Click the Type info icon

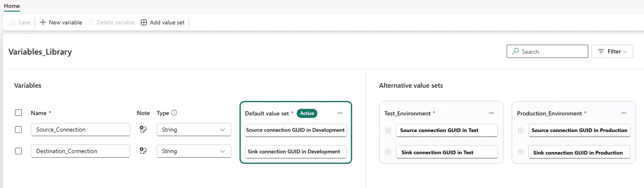tap(174, 113)
